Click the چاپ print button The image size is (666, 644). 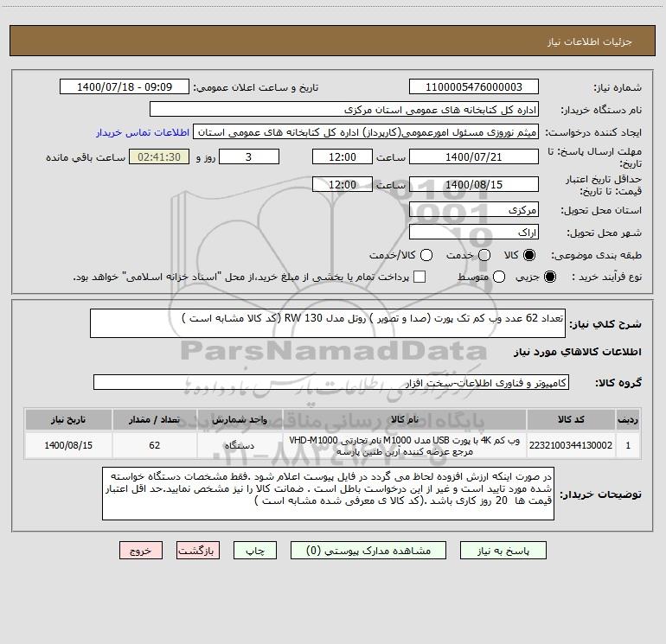coord(255,551)
